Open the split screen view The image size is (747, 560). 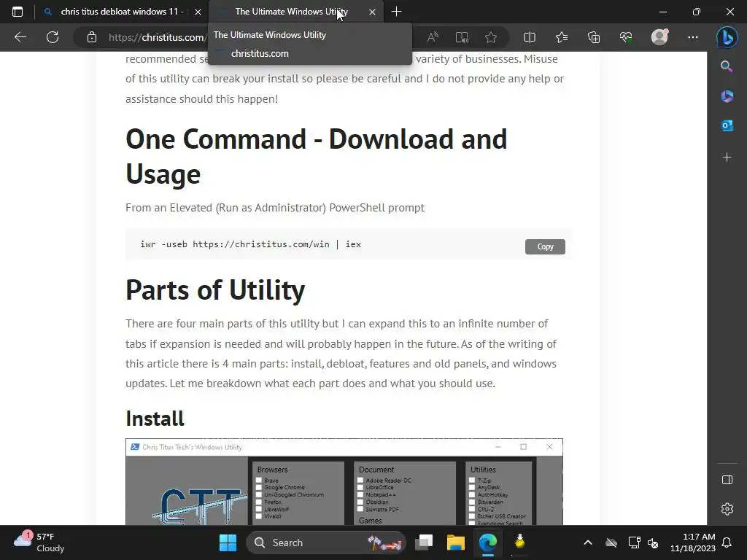tap(530, 37)
